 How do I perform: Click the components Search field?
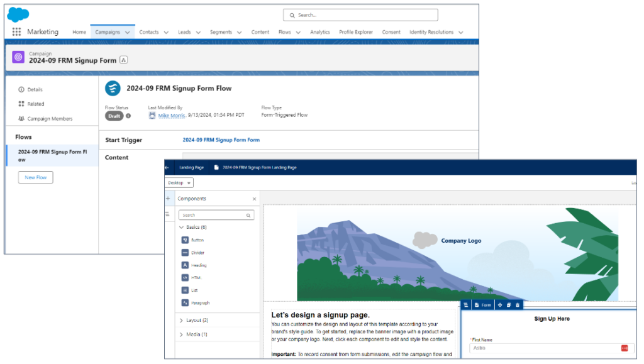[x=216, y=215]
